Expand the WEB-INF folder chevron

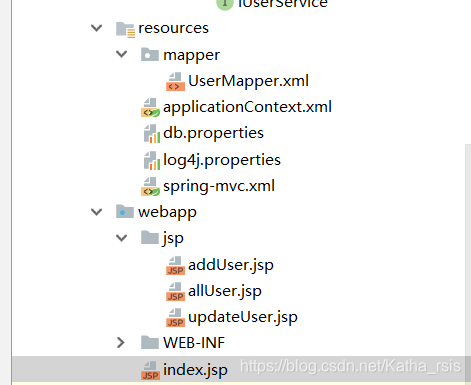click(x=121, y=343)
